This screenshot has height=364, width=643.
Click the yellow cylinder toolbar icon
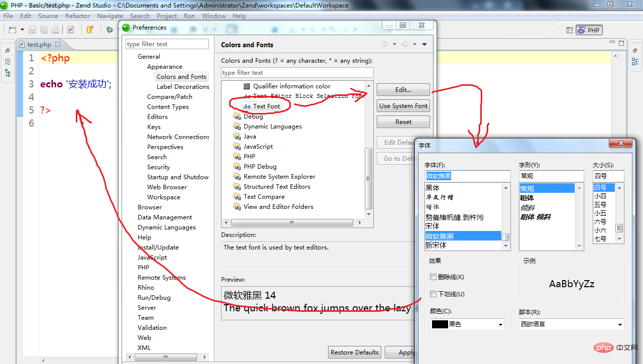[90, 30]
